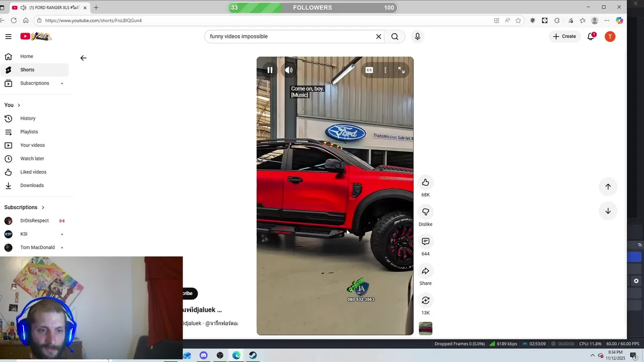Open the Favorites list icon
Image resolution: width=644 pixels, height=362 pixels.
click(x=583, y=21)
